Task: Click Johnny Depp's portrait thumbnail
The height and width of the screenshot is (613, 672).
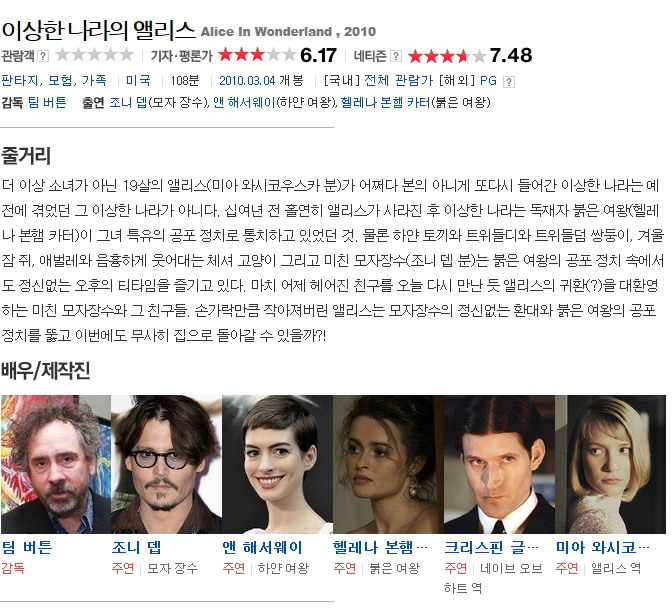Action: pos(166,464)
